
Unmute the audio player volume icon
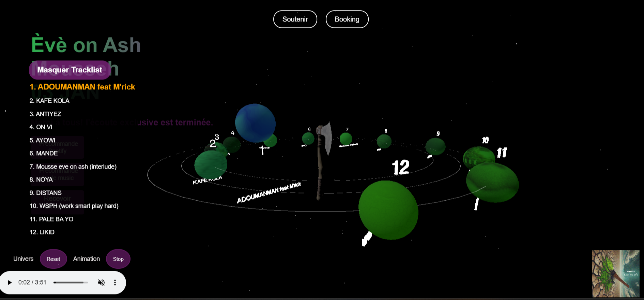click(101, 283)
